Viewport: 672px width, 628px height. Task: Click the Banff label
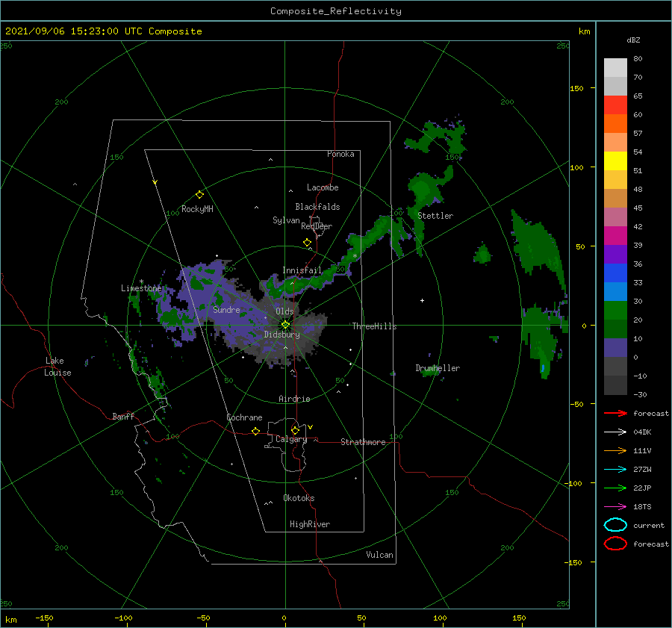(x=123, y=416)
